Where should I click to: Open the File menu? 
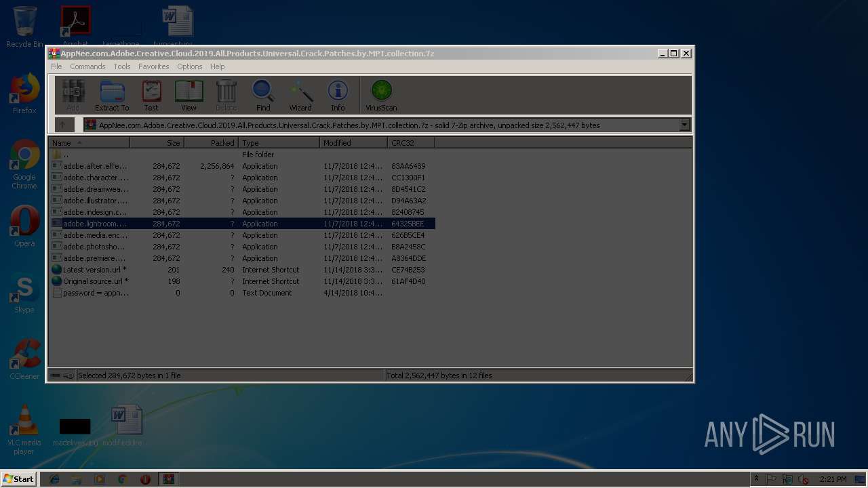pyautogui.click(x=56, y=66)
